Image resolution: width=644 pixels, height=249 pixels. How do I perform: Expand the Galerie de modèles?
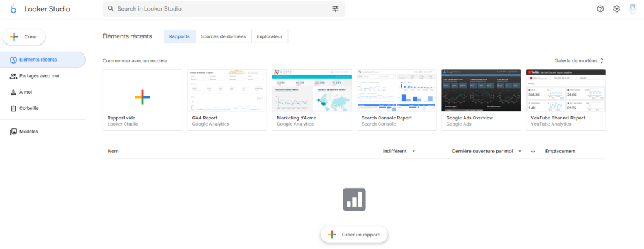pos(579,61)
